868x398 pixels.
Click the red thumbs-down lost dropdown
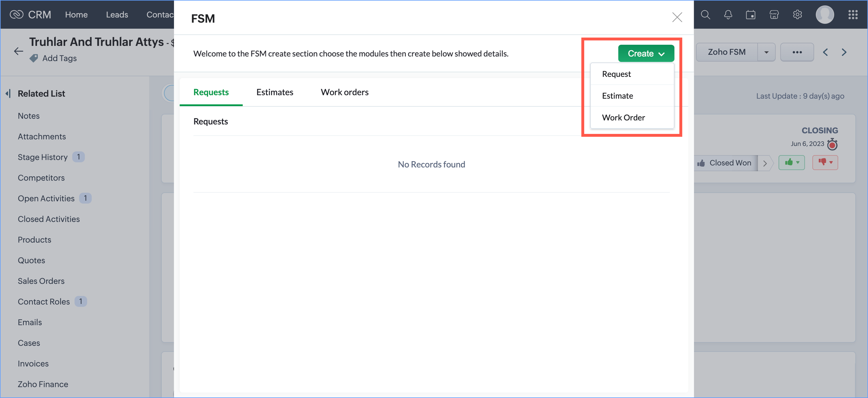(825, 162)
